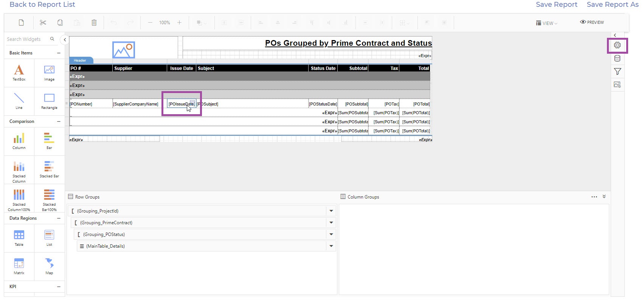The height and width of the screenshot is (301, 644).
Task: Open Grouping_ProjectId dropdown arrow
Action: (331, 211)
